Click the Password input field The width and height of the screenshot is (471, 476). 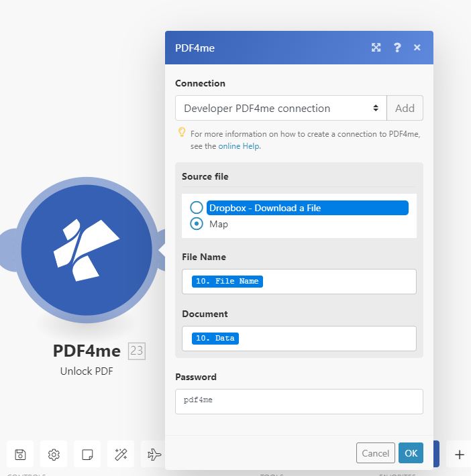(299, 402)
